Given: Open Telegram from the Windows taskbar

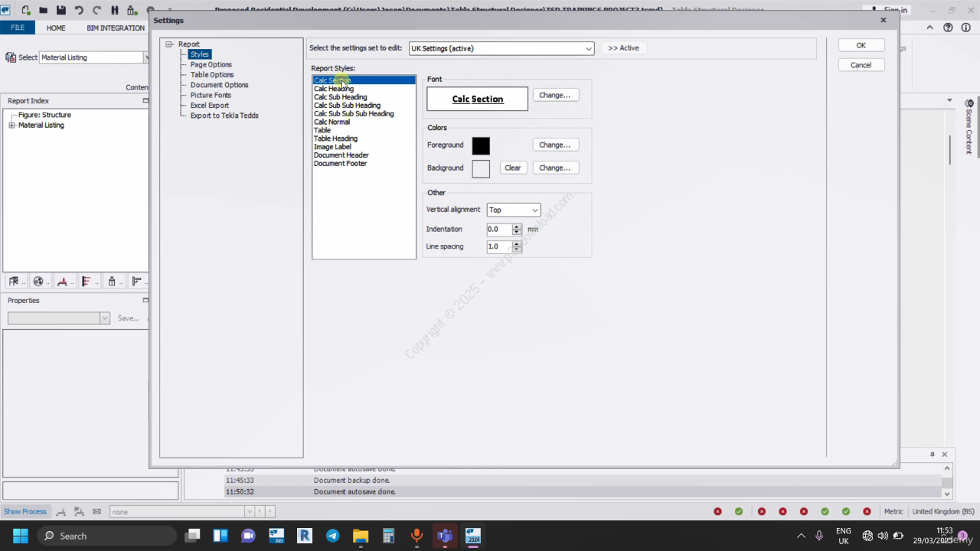Looking at the screenshot, I should click(x=333, y=536).
